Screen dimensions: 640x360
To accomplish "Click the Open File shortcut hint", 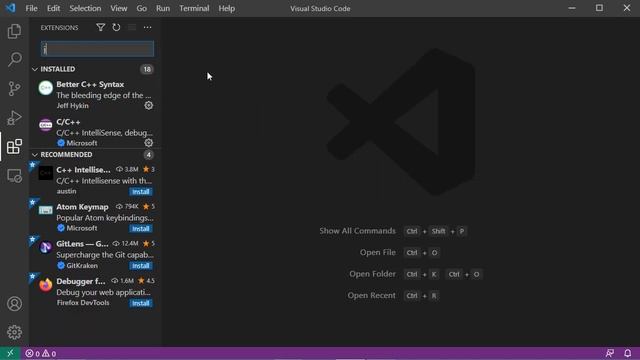I will pyautogui.click(x=378, y=253).
